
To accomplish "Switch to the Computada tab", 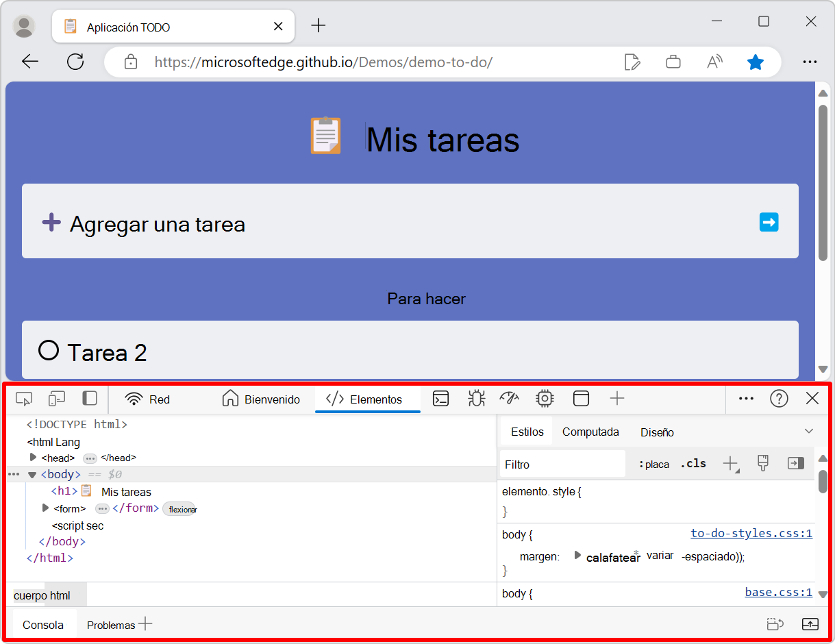I will [590, 432].
